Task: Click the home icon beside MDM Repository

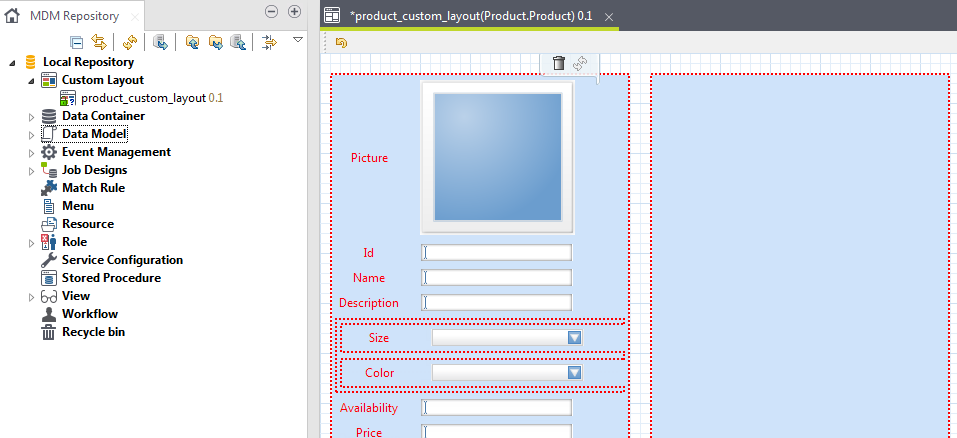Action: click(x=13, y=16)
